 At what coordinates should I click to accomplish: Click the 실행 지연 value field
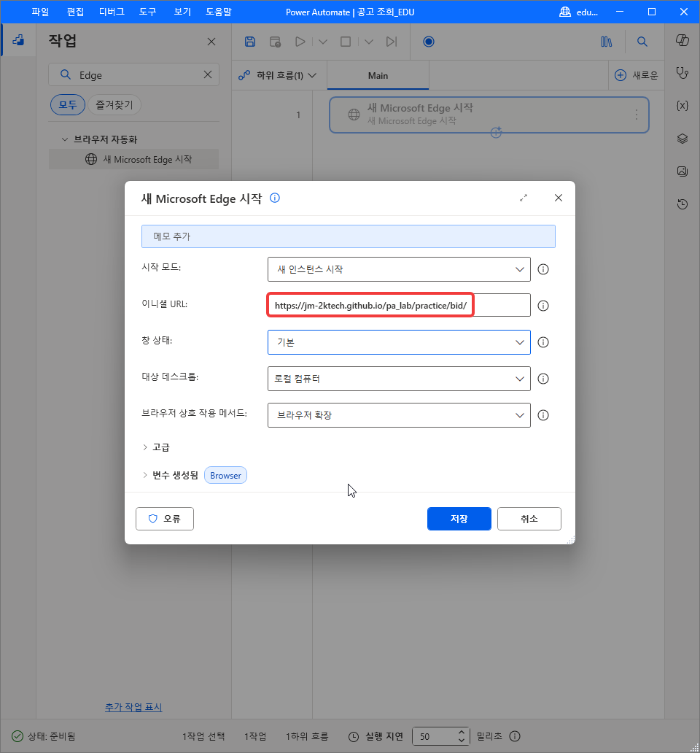pyautogui.click(x=435, y=736)
